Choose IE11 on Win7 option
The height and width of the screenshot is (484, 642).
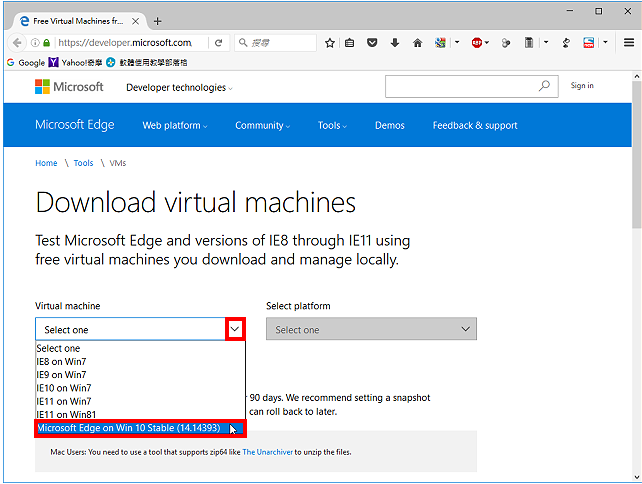click(x=140, y=401)
